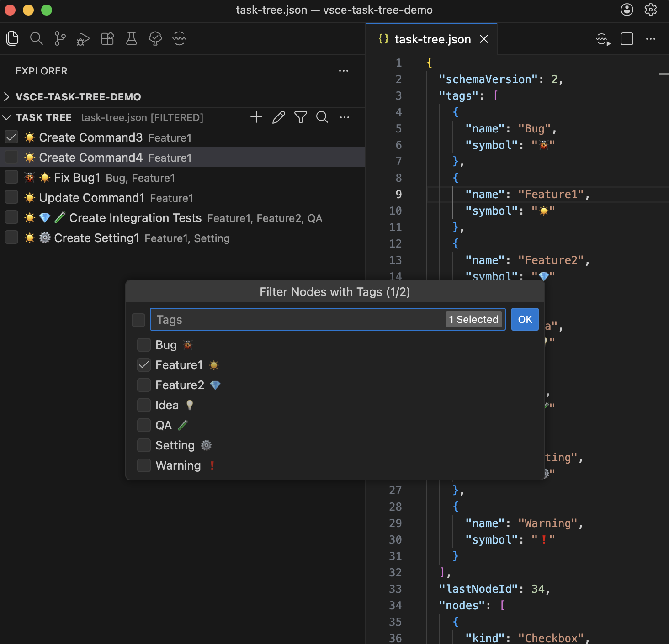This screenshot has height=644, width=669.
Task: Uncheck the Feature1 tag in the filter dialog
Action: pos(143,365)
